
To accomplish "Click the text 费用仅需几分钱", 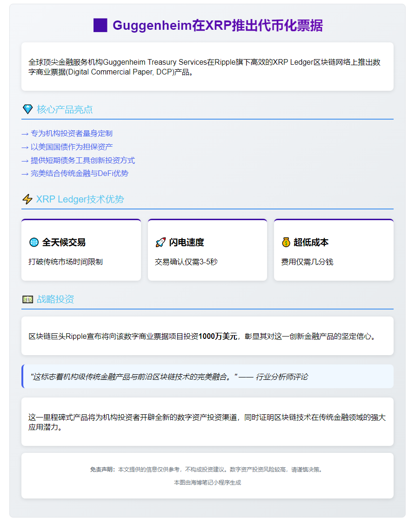I will 307,262.
